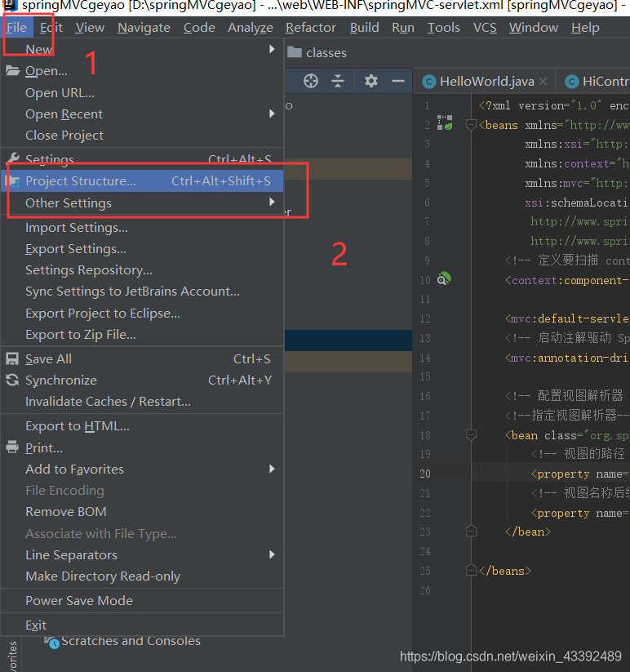
Task: Open the Refactor menu
Action: pos(310,28)
